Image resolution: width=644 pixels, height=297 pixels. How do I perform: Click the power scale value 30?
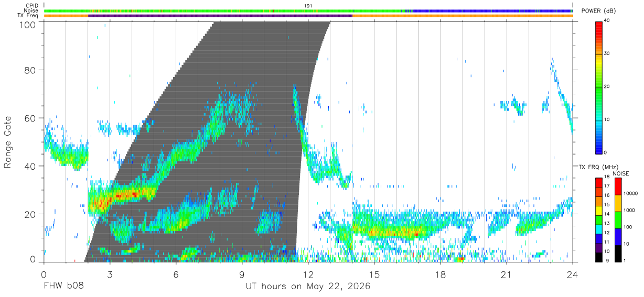coord(607,54)
